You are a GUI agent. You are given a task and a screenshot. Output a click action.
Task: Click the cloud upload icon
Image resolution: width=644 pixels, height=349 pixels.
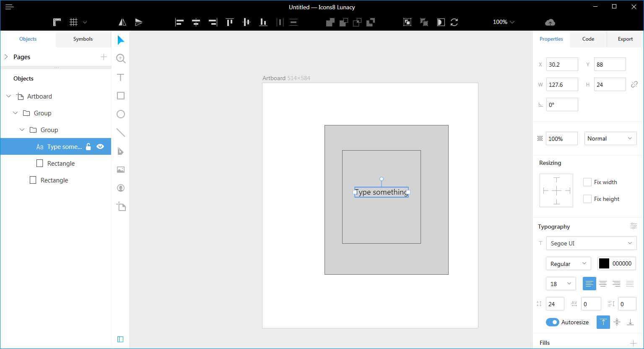point(550,22)
